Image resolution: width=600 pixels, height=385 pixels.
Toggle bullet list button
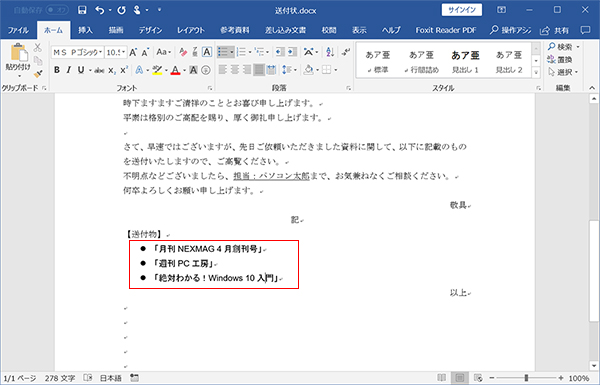[223, 52]
